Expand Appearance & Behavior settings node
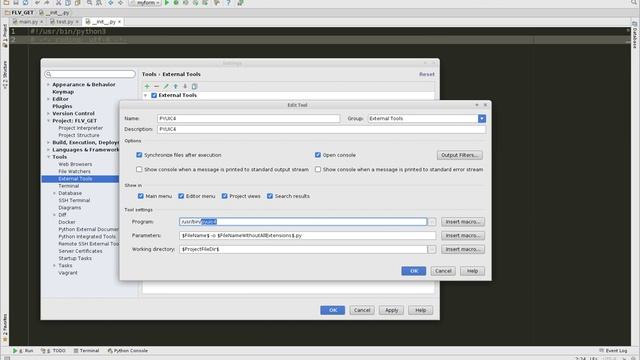Image resolution: width=640 pixels, height=360 pixels. click(48, 84)
